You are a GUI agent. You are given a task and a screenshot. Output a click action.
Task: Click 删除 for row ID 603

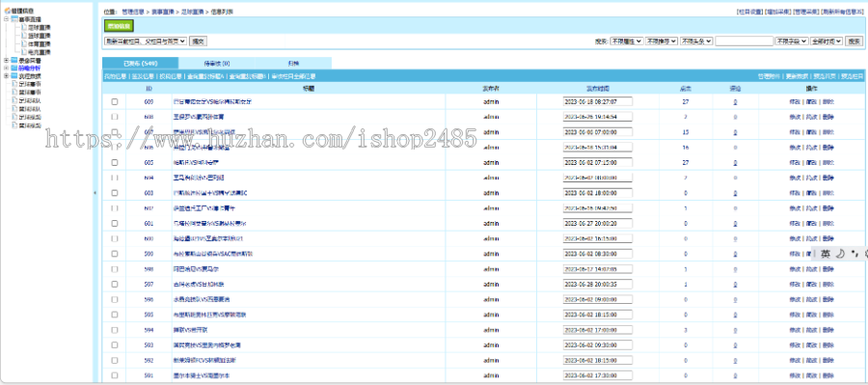click(x=828, y=193)
